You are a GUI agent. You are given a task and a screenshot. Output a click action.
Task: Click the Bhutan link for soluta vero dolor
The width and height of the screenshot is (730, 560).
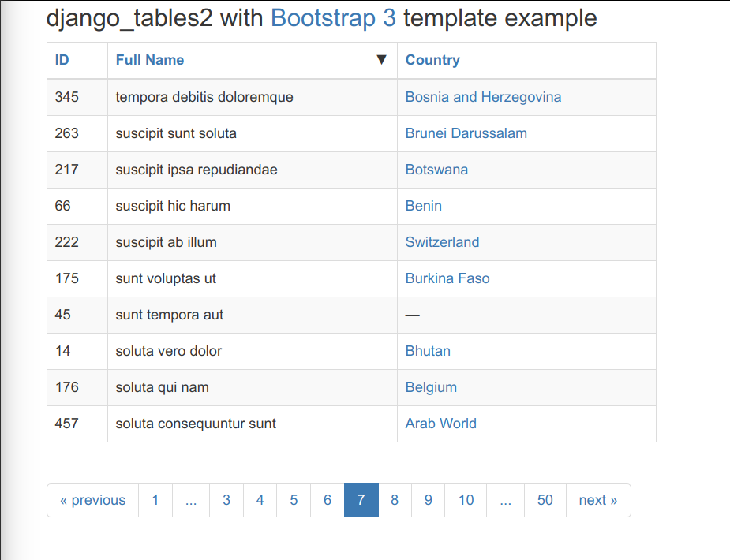click(x=428, y=351)
